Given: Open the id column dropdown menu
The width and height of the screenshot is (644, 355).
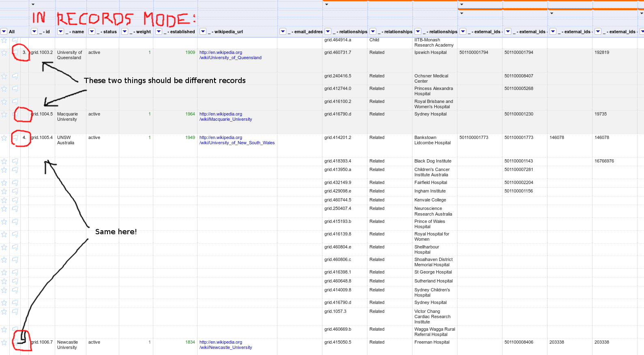Looking at the screenshot, I should coord(34,32).
